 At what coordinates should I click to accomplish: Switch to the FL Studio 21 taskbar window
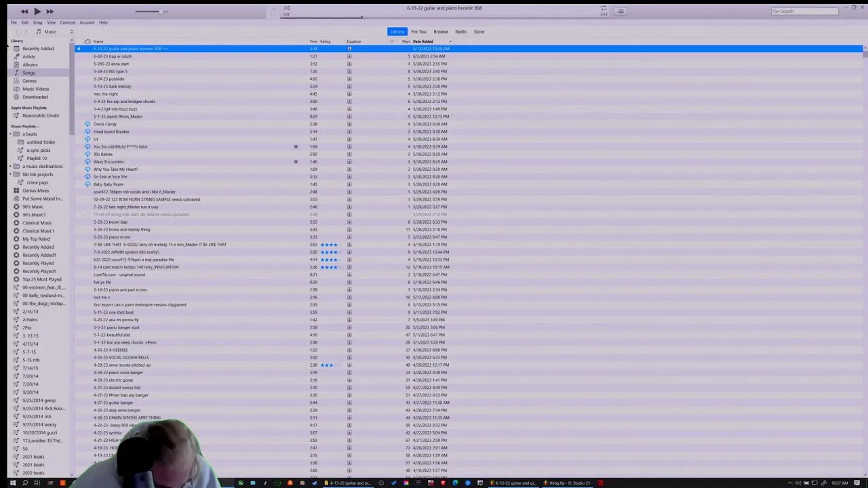568,483
